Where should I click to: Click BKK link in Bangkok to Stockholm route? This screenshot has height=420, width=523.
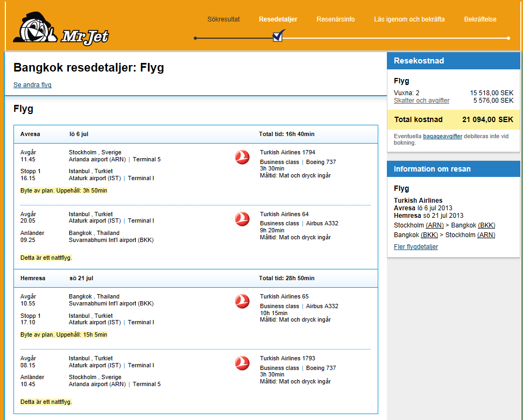(429, 235)
